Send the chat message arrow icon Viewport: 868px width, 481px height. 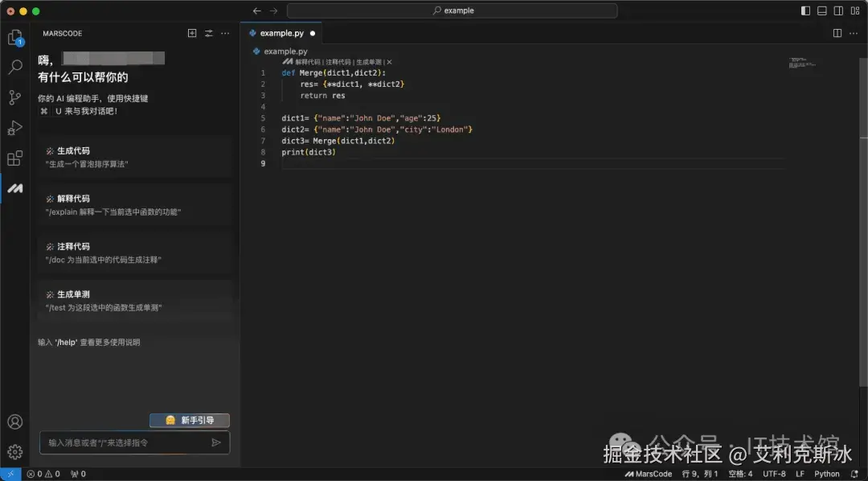click(216, 442)
